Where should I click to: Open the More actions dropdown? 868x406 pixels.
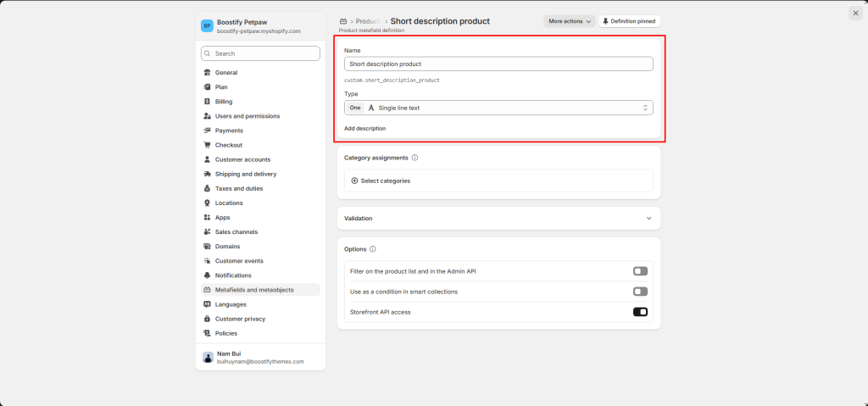click(x=569, y=21)
